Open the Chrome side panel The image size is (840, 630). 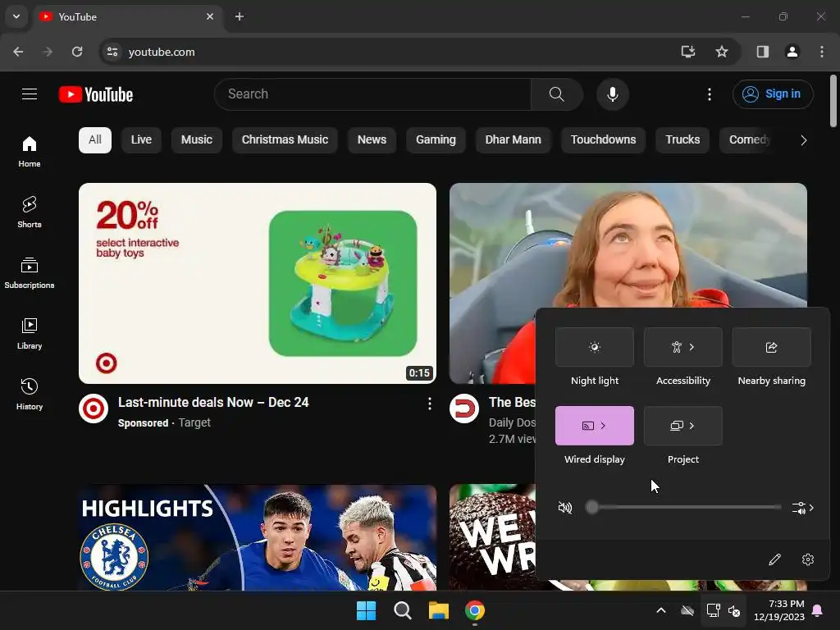tap(763, 52)
